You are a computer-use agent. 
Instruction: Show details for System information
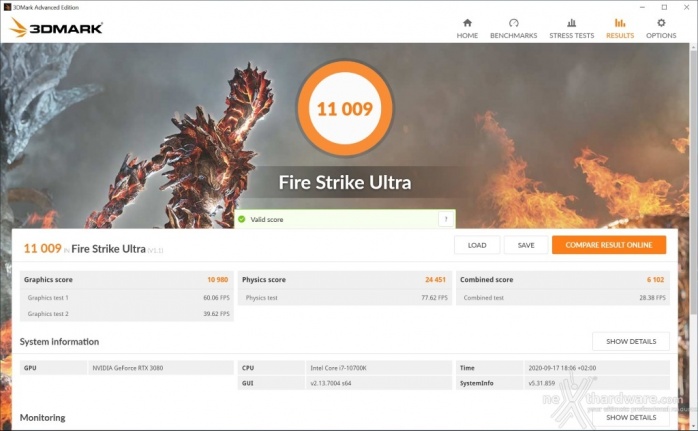coord(631,342)
